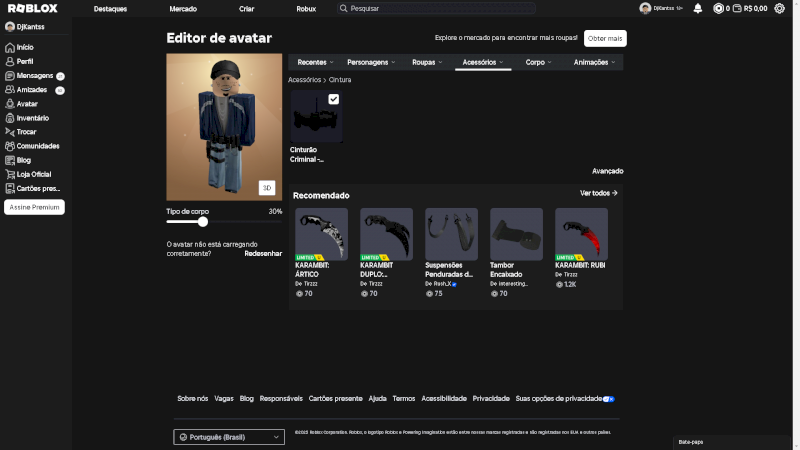The width and height of the screenshot is (800, 450).
Task: Click the Blog footer link
Action: click(246, 399)
